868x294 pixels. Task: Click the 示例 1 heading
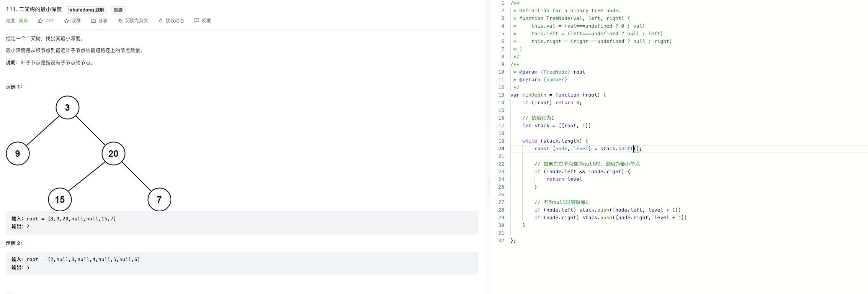coord(14,87)
